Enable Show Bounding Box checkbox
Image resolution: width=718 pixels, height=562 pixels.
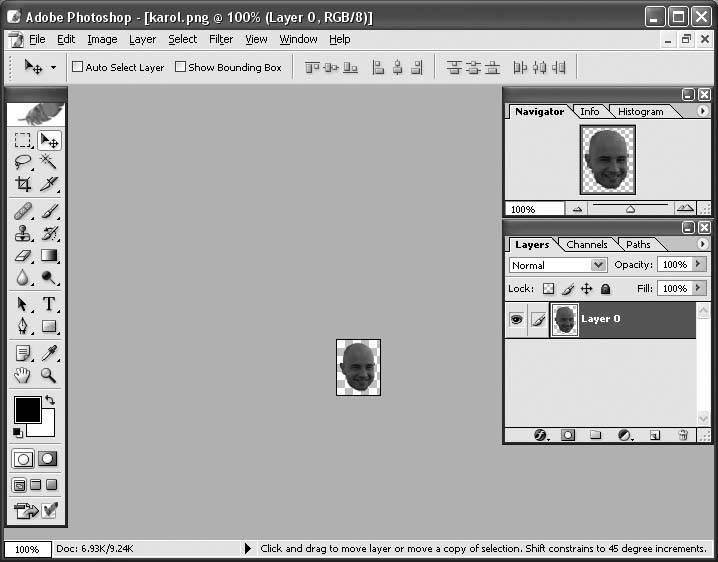point(180,67)
